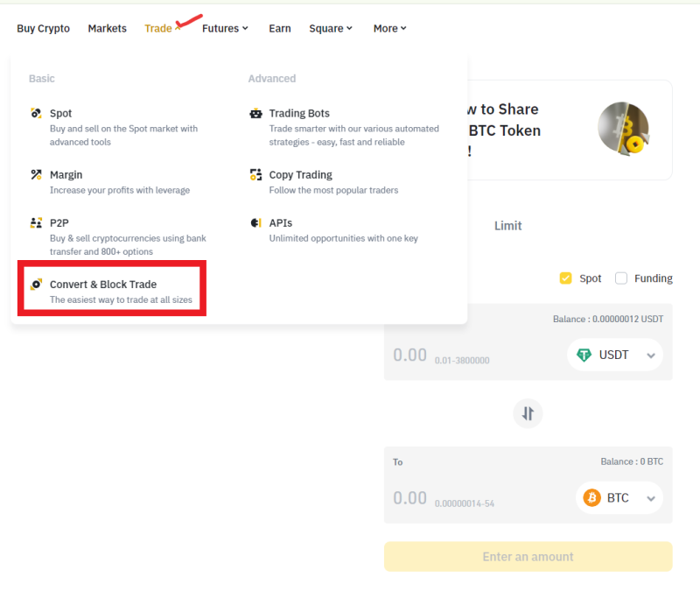Image resolution: width=700 pixels, height=605 pixels.
Task: Choose P2P trading text entry
Action: tap(59, 223)
